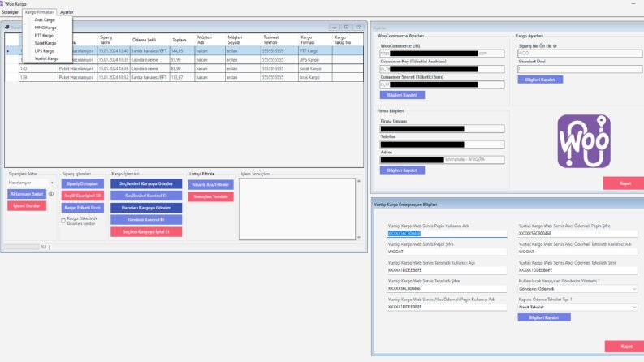
Task: Click the Consumer Key field
Action: pos(442,69)
